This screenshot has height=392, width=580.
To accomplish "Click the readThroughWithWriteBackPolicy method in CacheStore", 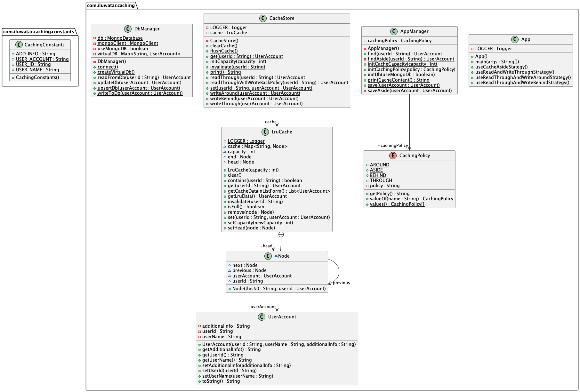I will [x=279, y=83].
